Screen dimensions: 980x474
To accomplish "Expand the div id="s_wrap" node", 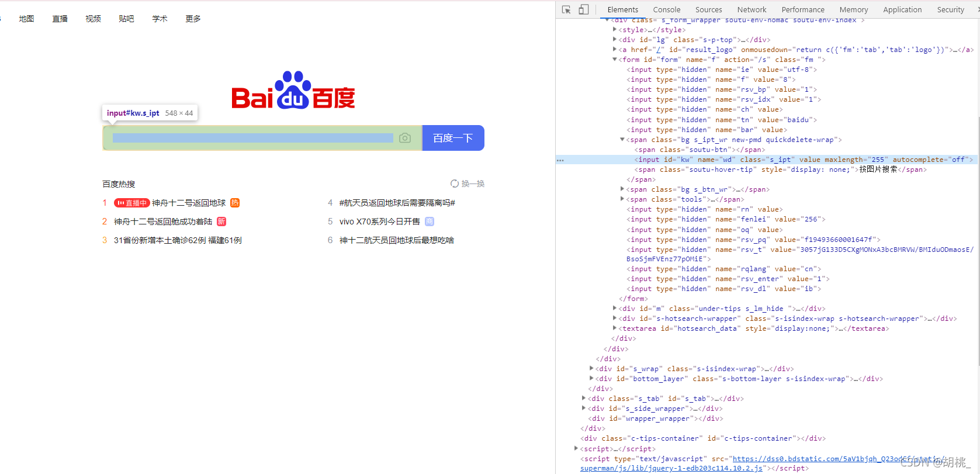I will (x=591, y=368).
